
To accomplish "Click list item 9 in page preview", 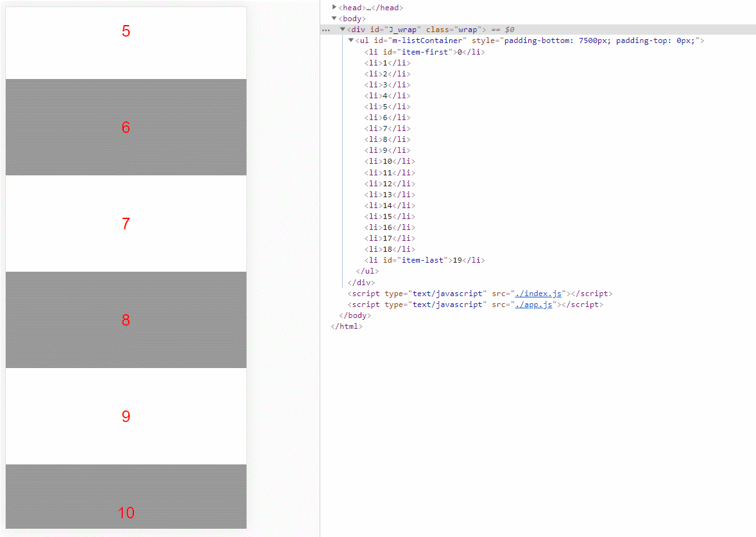I will point(126,416).
